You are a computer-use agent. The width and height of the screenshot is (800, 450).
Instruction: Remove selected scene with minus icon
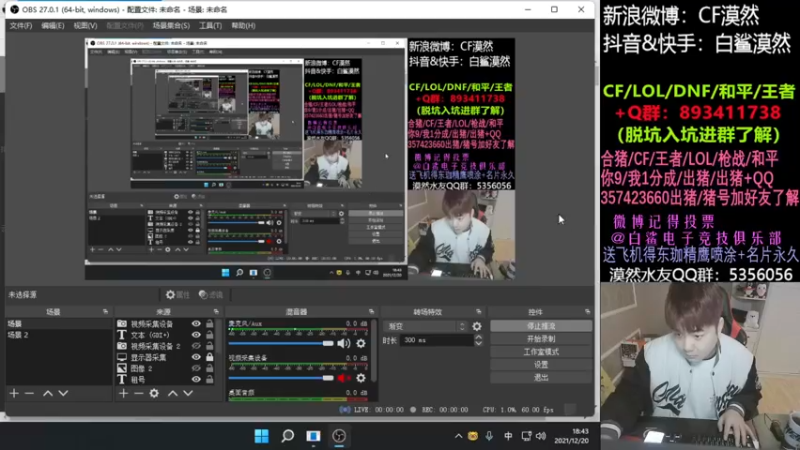tap(29, 393)
